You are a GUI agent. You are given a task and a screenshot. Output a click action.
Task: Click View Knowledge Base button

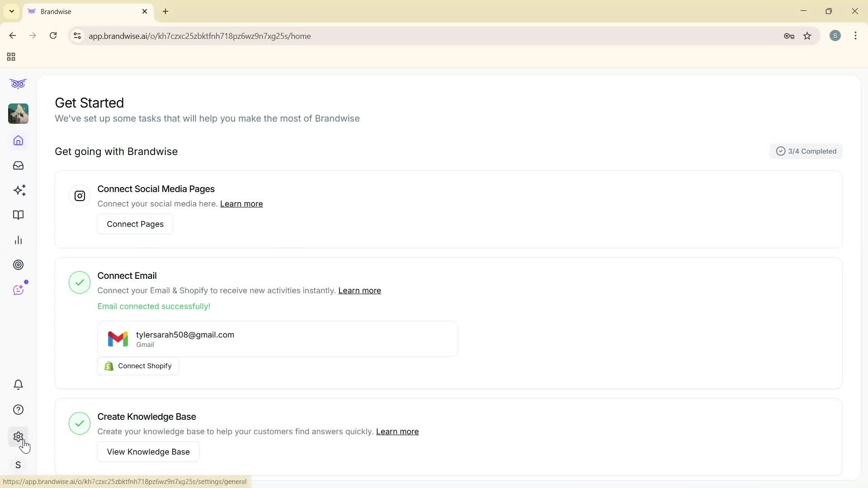(x=148, y=451)
